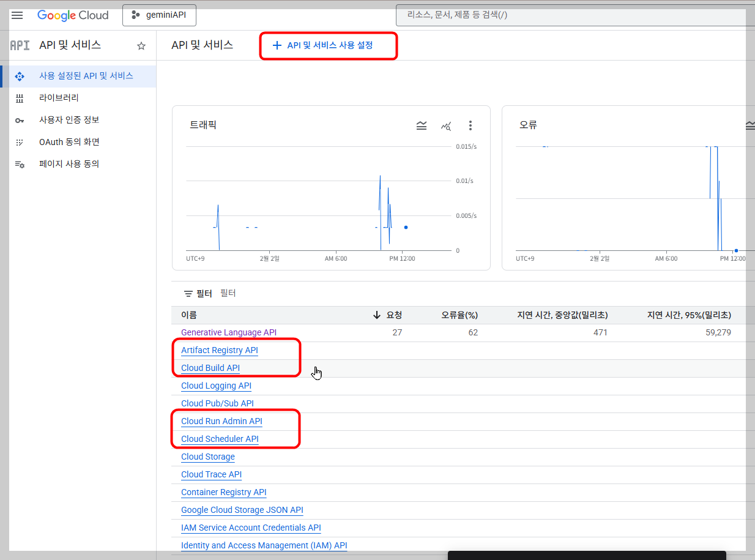Open the 라이브러리 sidebar item
The image size is (755, 560).
pos(78,98)
